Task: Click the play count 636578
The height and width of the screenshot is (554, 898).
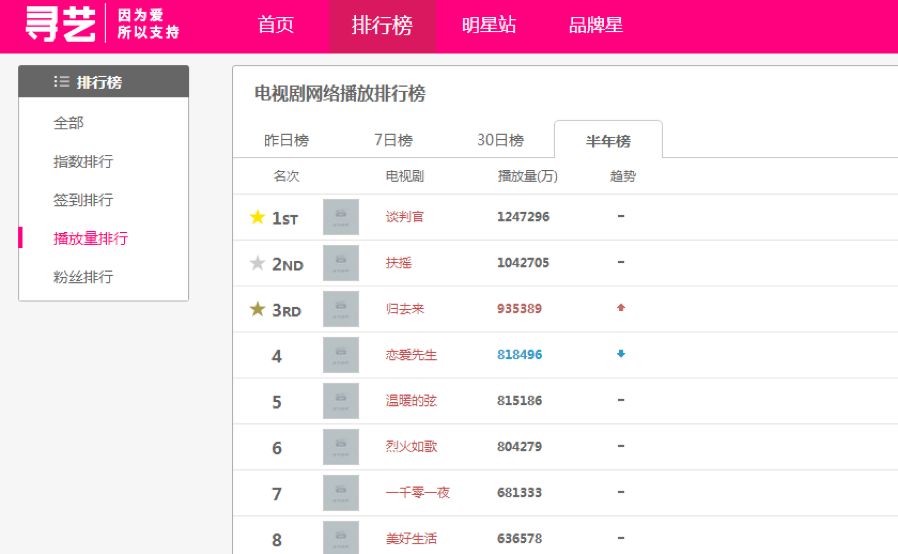Action: tap(519, 538)
